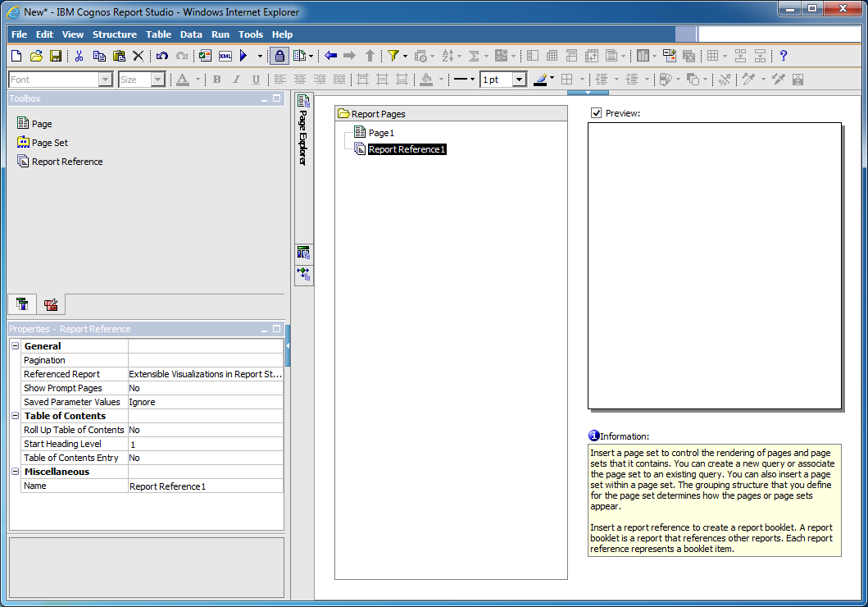Open the Font combo box

[61, 80]
